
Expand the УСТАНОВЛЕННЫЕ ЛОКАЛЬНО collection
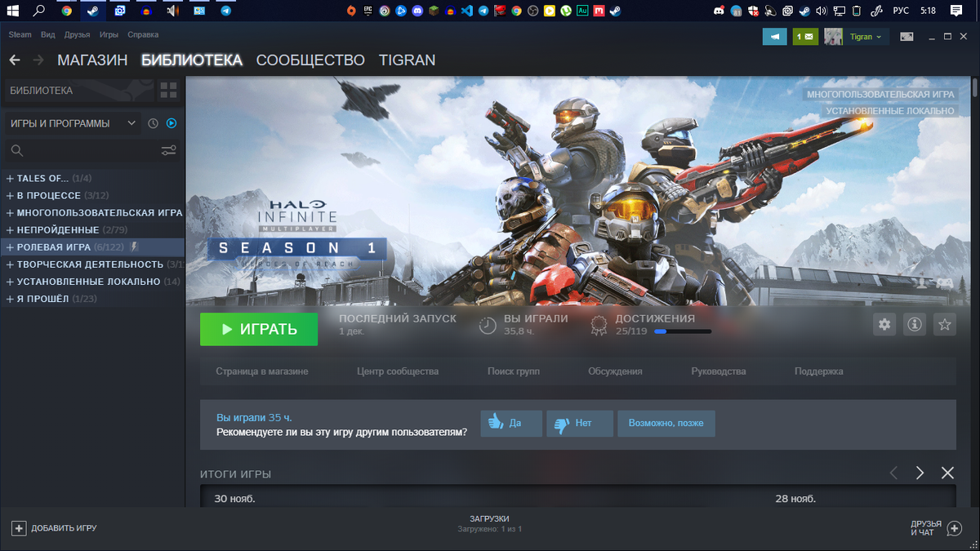[10, 281]
